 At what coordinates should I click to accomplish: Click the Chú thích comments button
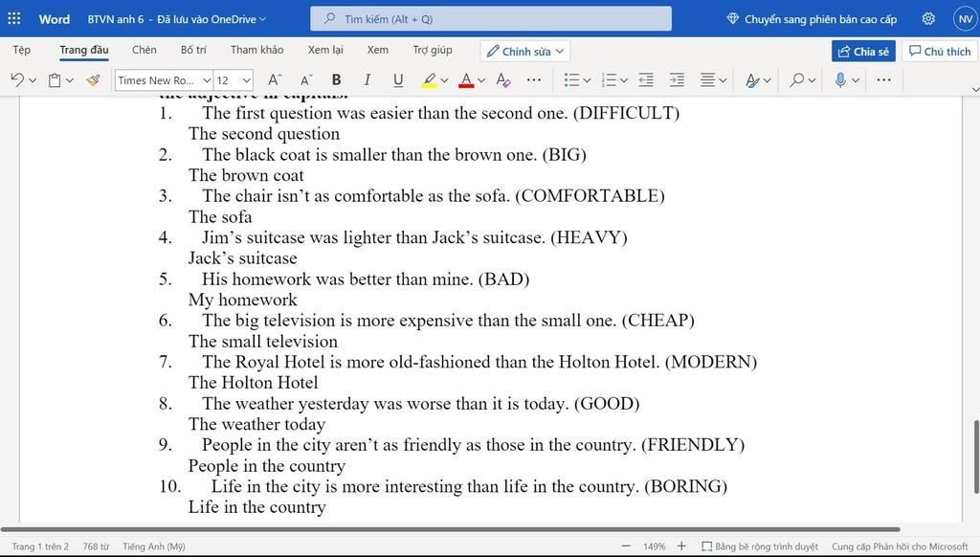pos(940,52)
